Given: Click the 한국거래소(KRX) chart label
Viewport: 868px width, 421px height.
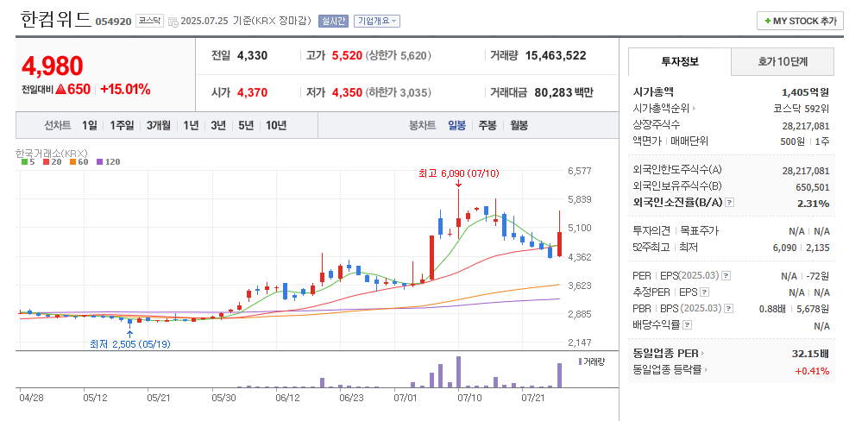Looking at the screenshot, I should [52, 153].
